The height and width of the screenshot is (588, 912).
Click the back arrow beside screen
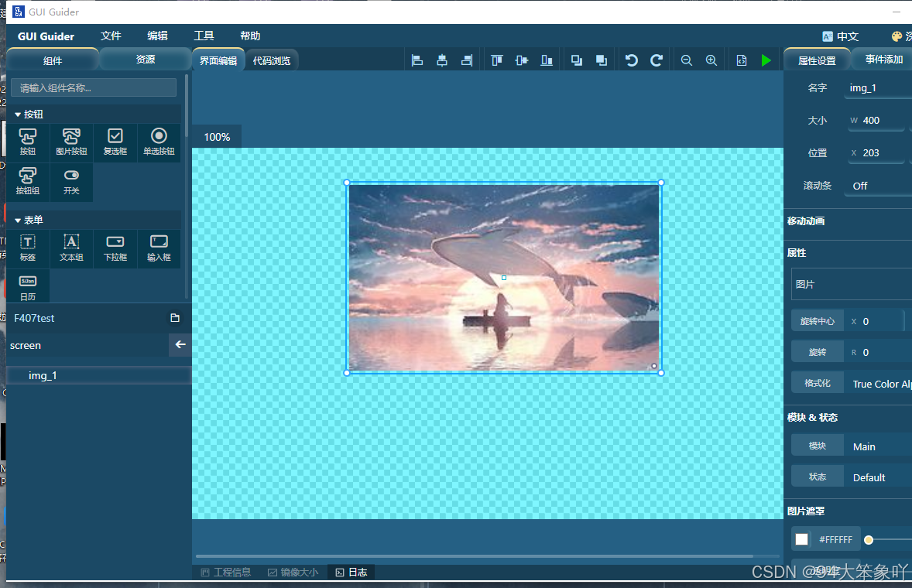180,344
